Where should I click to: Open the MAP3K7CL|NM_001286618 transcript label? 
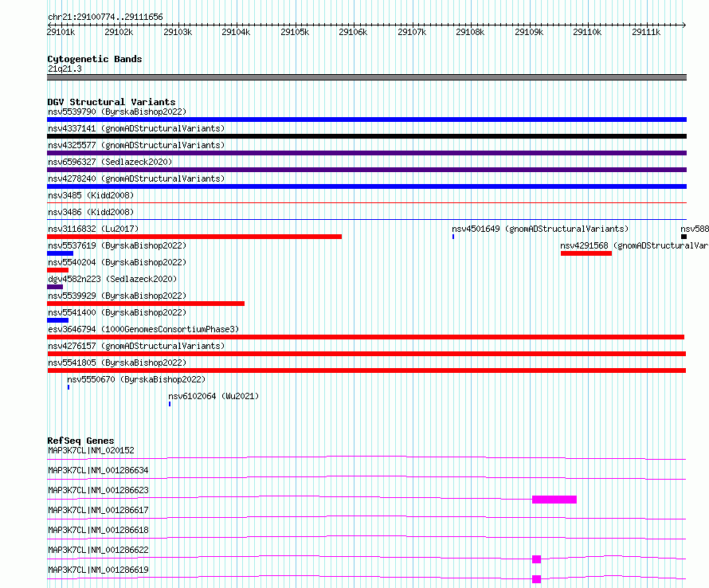98,530
